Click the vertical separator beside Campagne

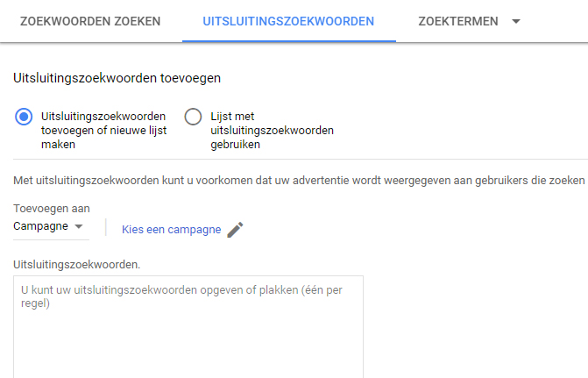[x=106, y=227]
